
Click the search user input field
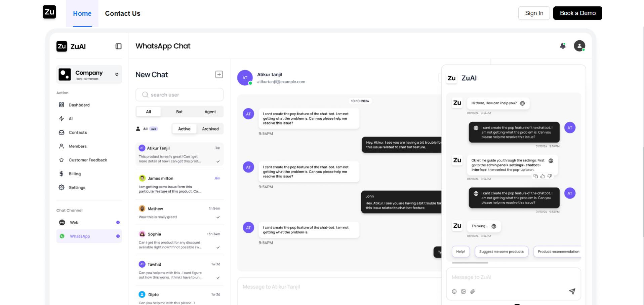[179, 95]
